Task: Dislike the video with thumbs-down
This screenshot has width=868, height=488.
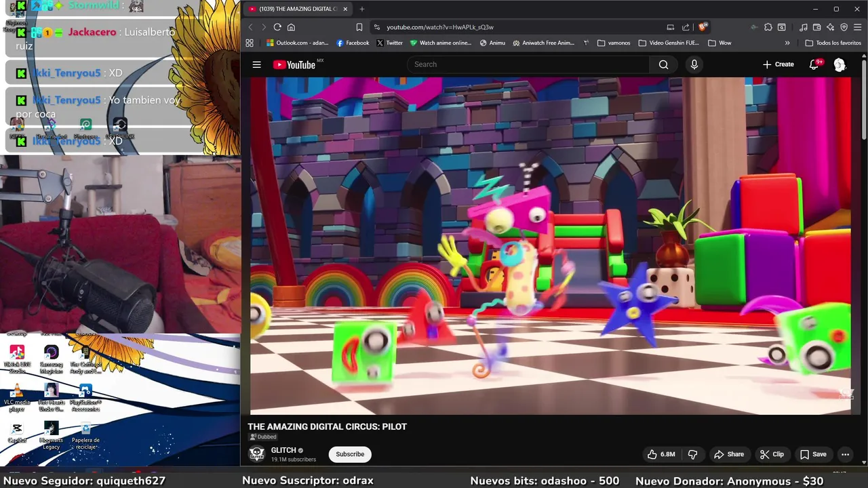Action: 692,454
